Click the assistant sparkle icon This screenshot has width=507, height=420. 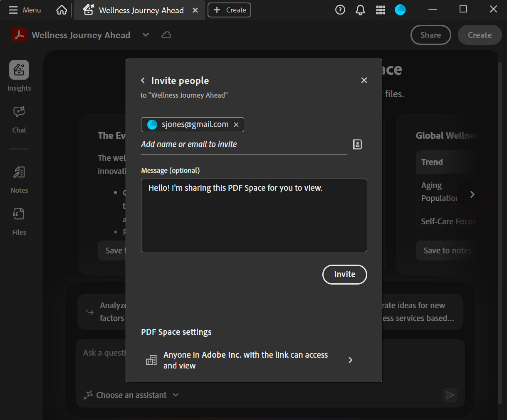pyautogui.click(x=88, y=395)
